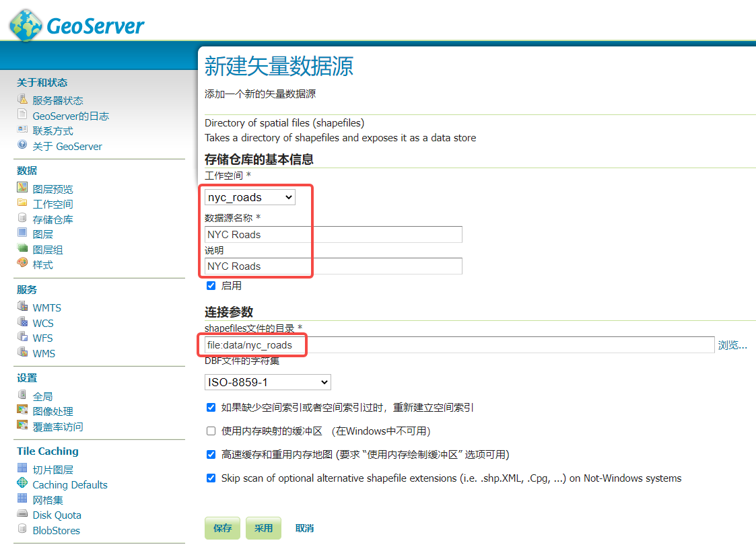756x549 pixels.
Task: Open 全局 settings link
Action: pos(42,396)
